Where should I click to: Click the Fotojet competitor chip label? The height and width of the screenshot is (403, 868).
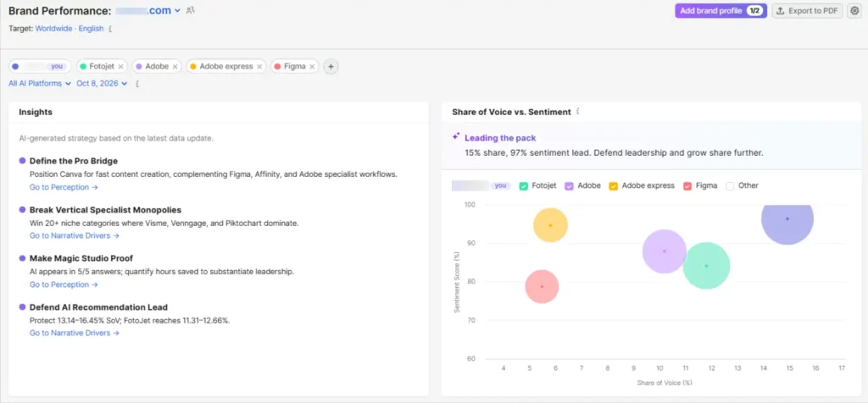click(x=102, y=66)
